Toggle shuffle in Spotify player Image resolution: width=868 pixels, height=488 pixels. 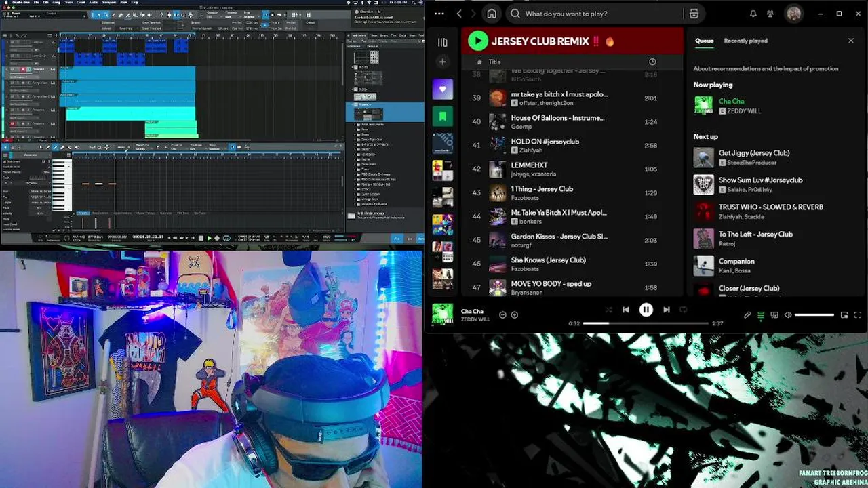pyautogui.click(x=608, y=310)
